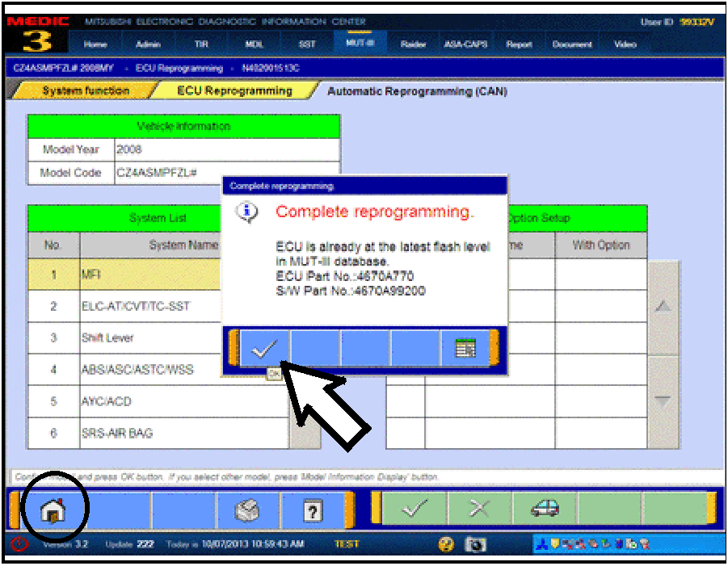Click the car model information icon
Viewport: 728px width, 566px height.
[544, 509]
